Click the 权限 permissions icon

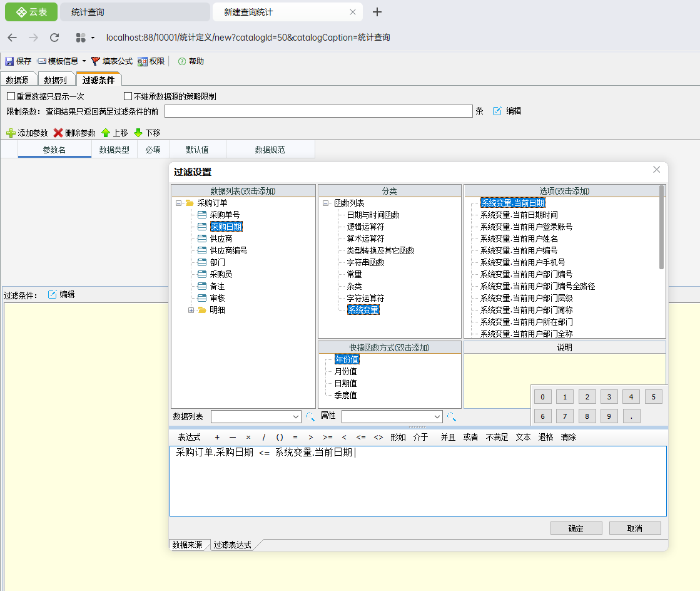pos(143,61)
